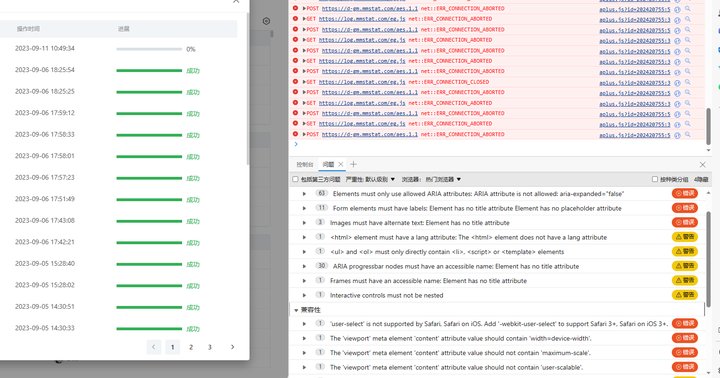Expand the Images must have alternate text issue

(x=304, y=223)
